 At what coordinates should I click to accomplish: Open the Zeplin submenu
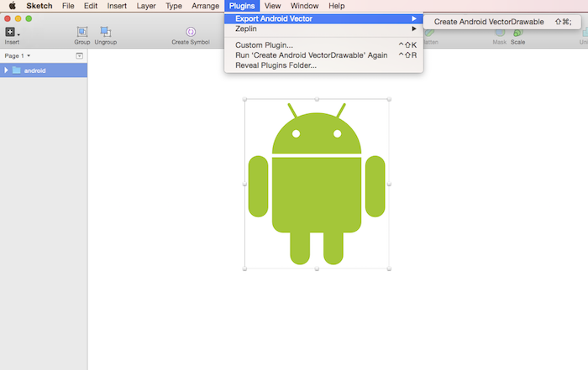(x=323, y=29)
